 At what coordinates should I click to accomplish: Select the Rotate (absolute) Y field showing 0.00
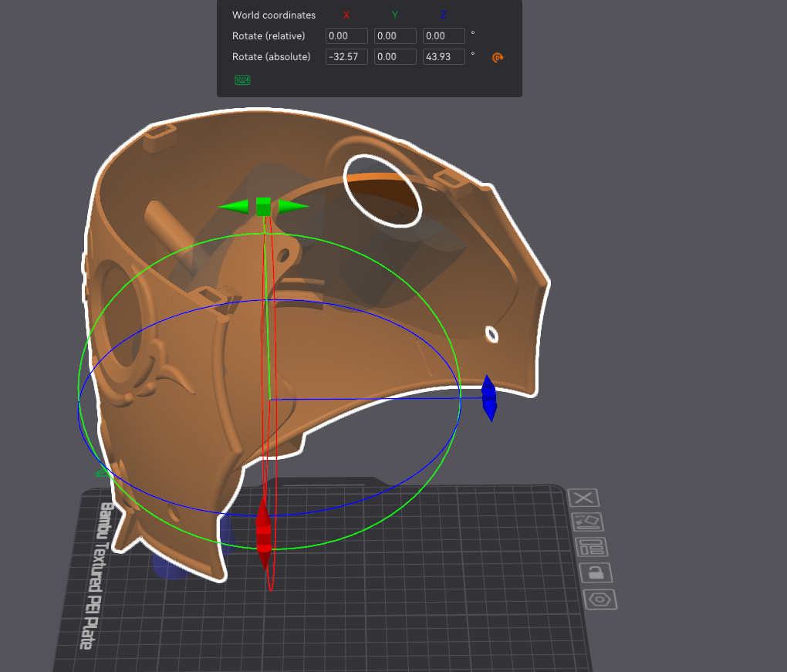[x=395, y=57]
